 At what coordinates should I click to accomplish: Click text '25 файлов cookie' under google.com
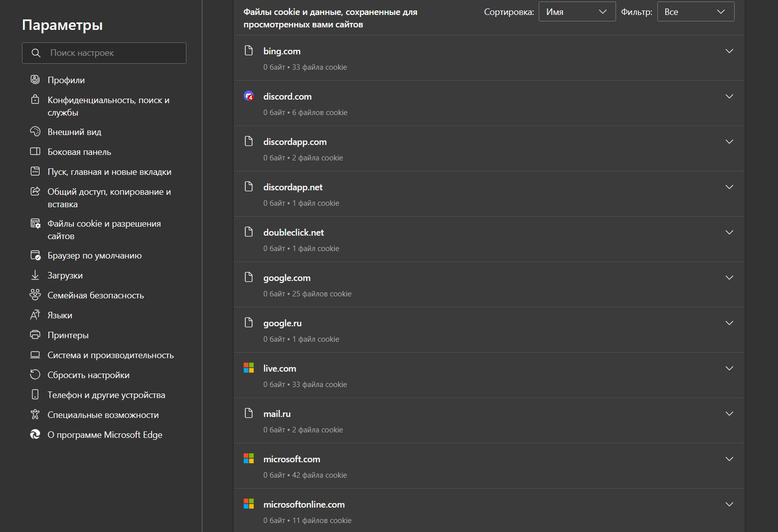(322, 293)
